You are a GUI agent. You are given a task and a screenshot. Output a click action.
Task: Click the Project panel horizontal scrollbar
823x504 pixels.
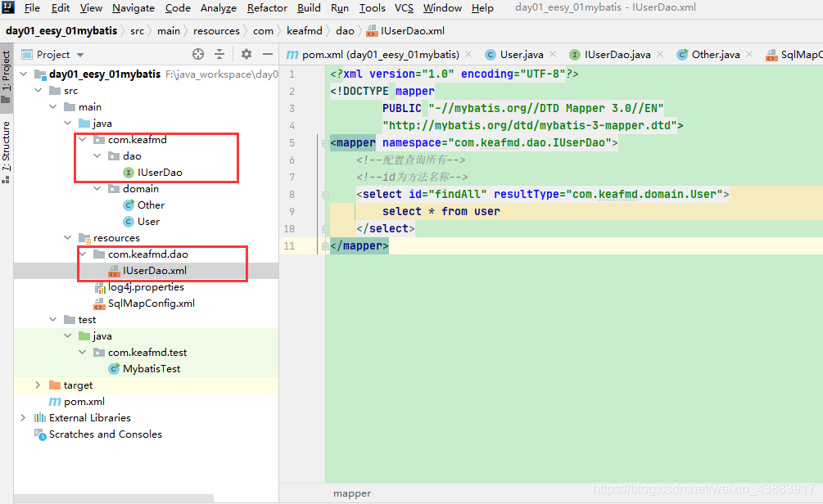113,497
